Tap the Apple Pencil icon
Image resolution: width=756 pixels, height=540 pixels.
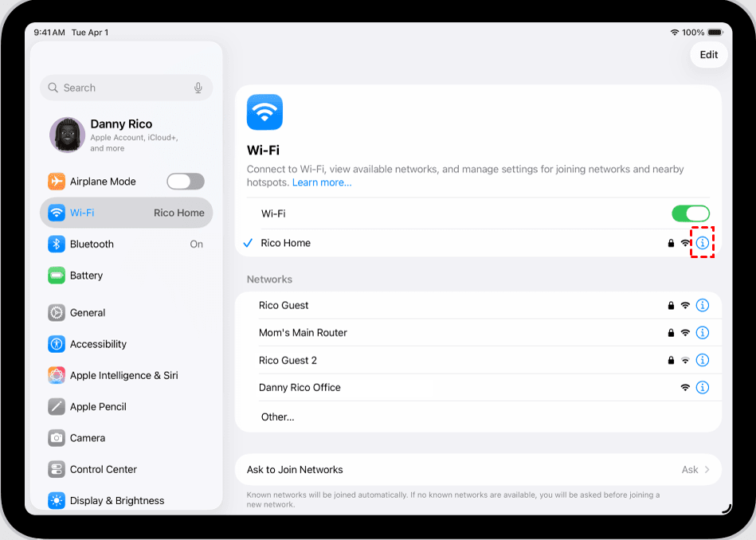[57, 406]
